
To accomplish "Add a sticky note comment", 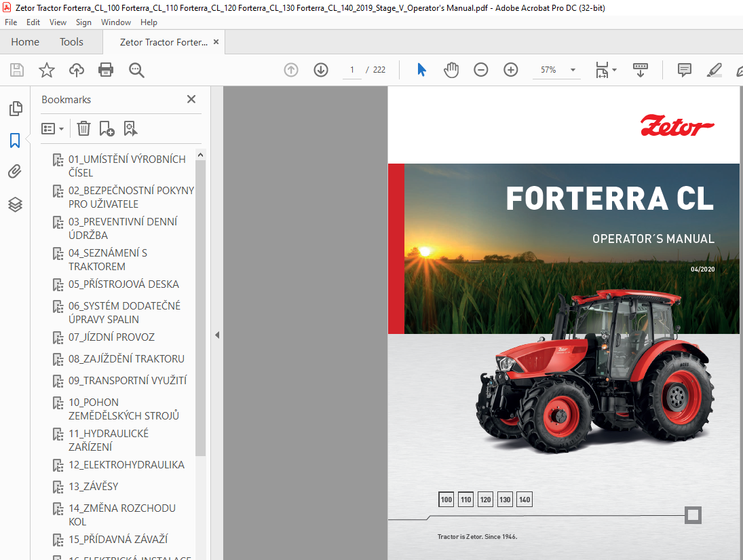I will (x=684, y=70).
